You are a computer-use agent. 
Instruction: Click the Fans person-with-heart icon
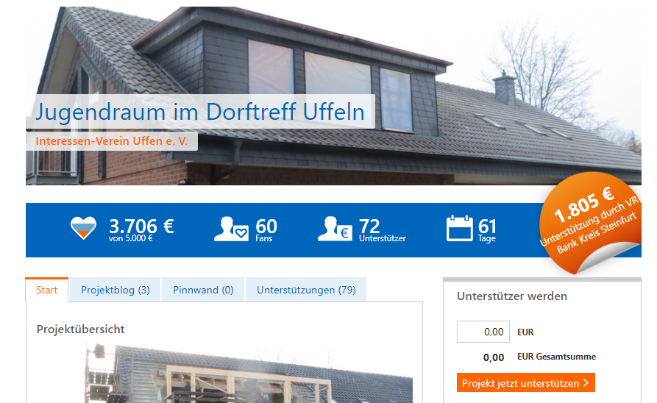point(232,229)
